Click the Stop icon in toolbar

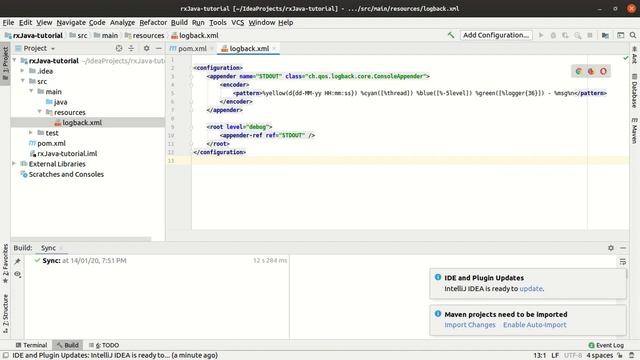590,36
